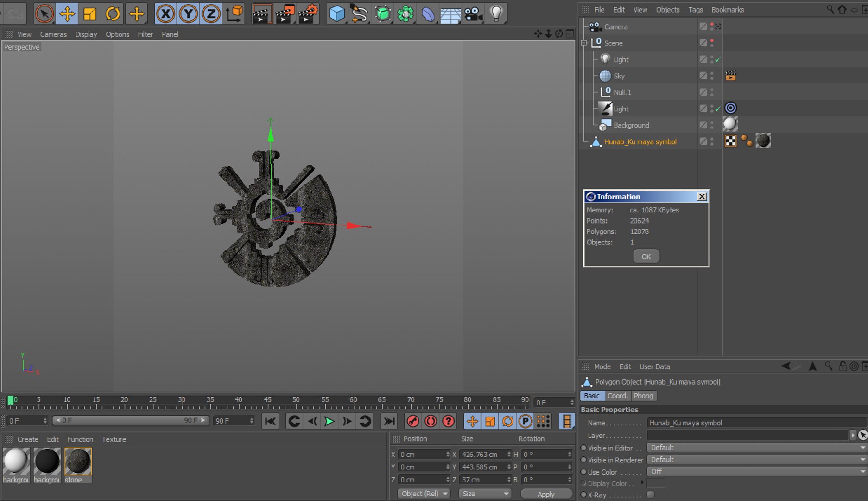
Task: Add a light via the bulb icon
Action: pos(496,14)
